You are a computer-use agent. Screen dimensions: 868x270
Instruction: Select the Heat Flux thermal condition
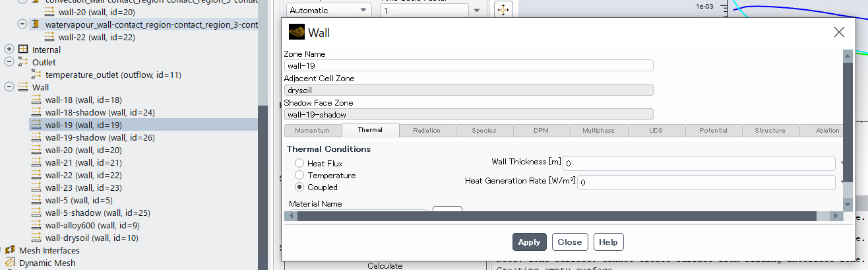[x=299, y=163]
